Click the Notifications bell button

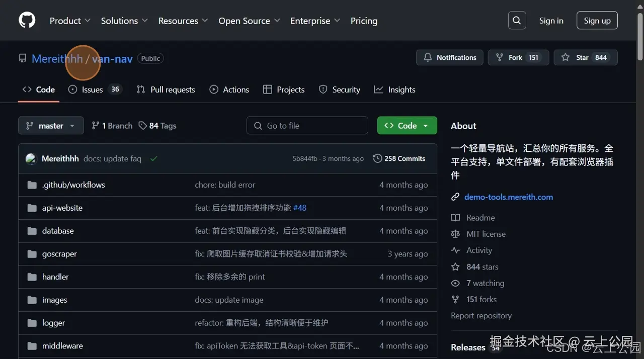click(x=450, y=57)
